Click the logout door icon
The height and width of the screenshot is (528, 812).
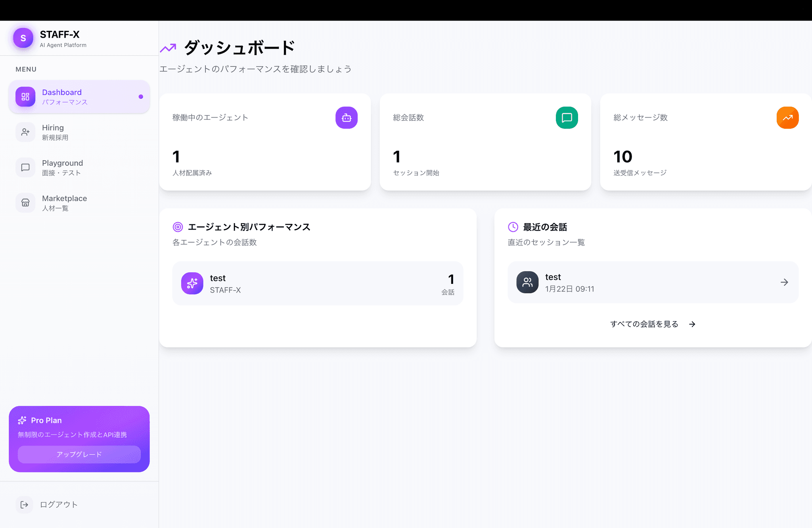point(24,505)
